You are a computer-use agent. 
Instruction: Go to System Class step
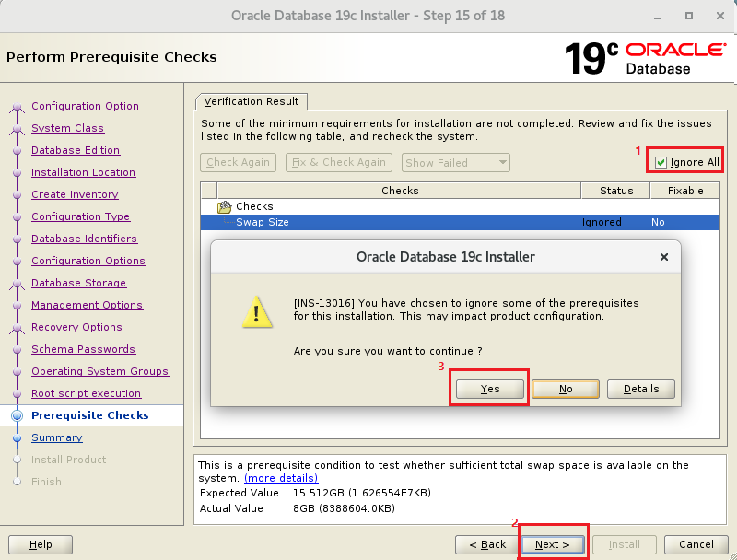(67, 128)
